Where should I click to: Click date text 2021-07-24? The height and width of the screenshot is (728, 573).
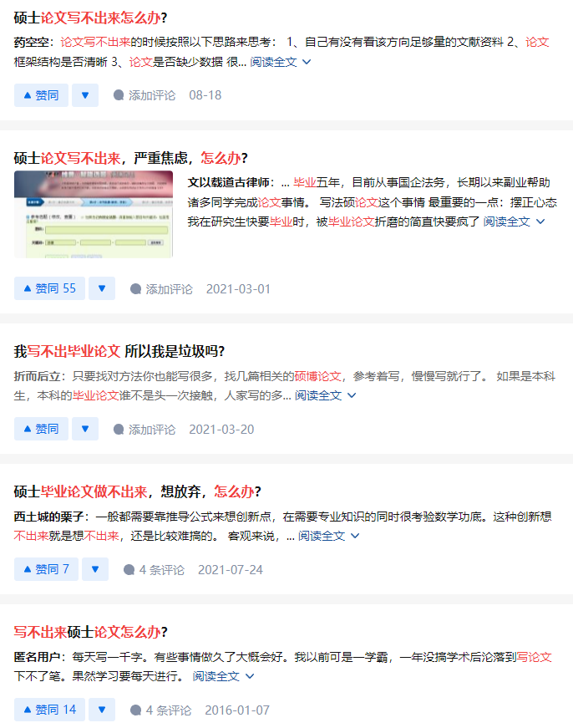231,570
